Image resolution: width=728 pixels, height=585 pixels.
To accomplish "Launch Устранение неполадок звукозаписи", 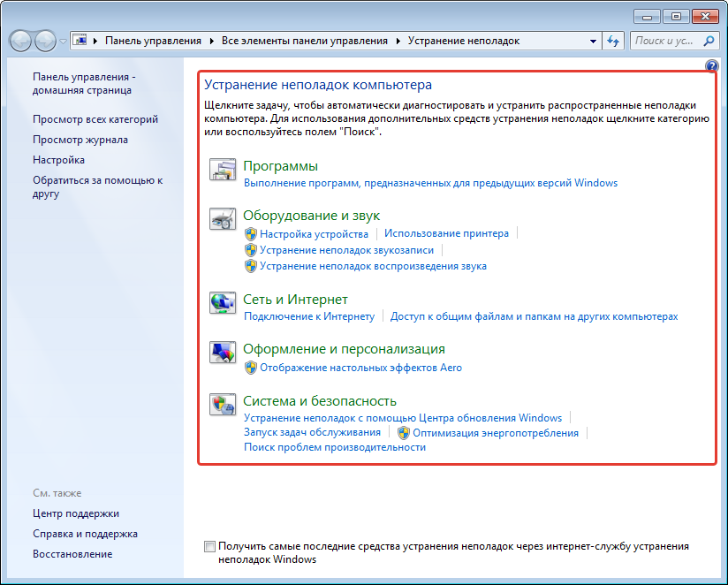I will 347,250.
